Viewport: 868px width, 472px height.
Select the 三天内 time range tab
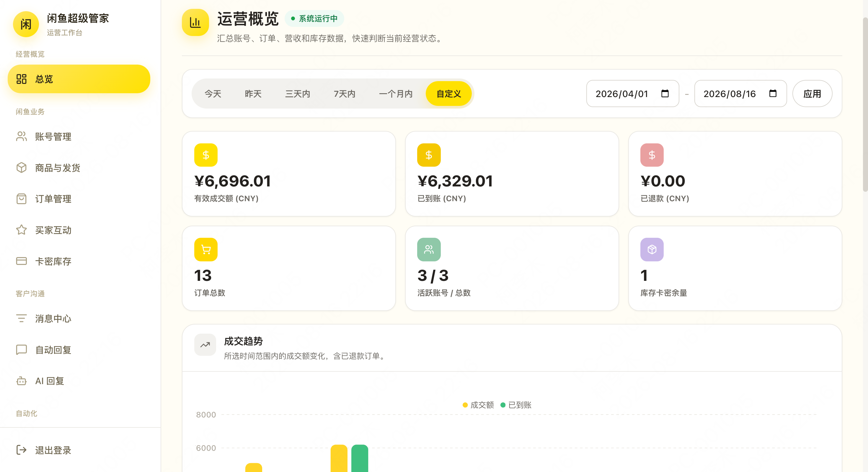click(298, 94)
